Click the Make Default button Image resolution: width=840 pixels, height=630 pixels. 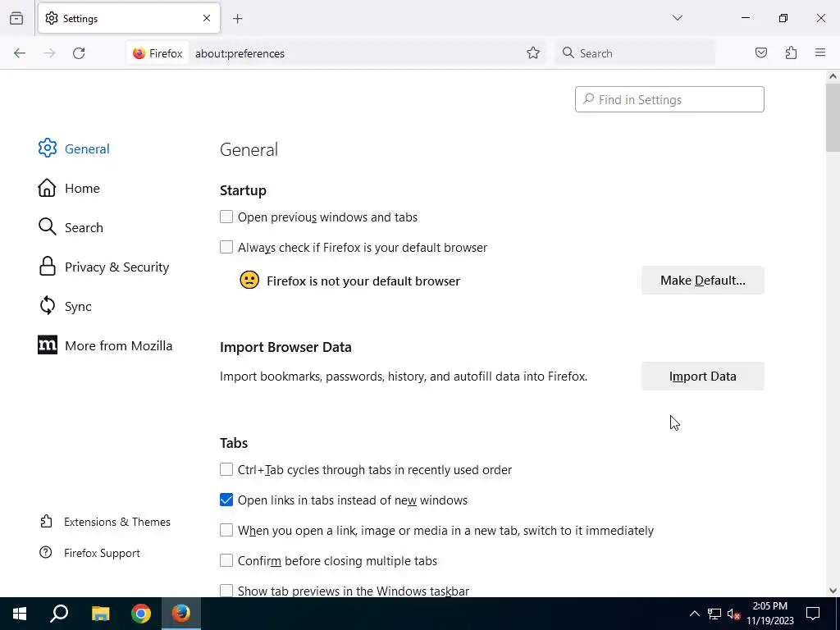pyautogui.click(x=703, y=281)
